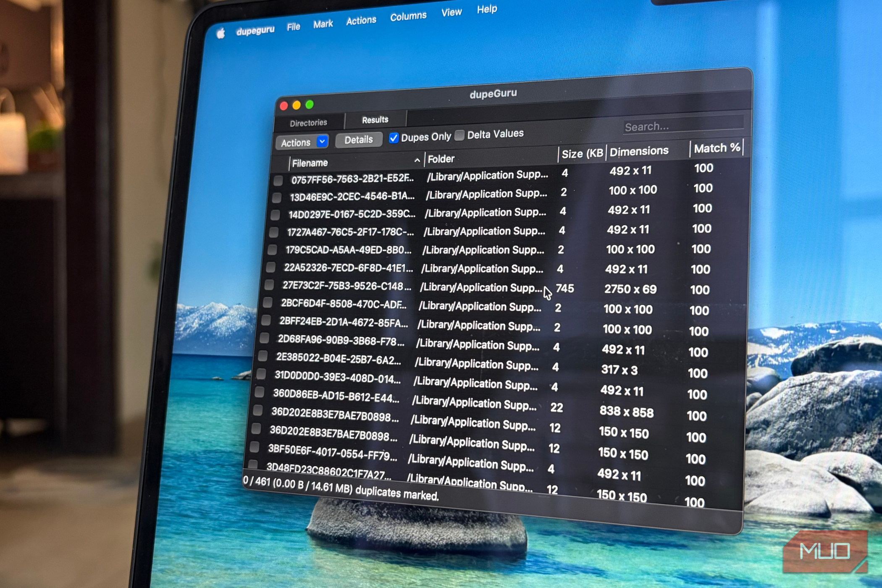The height and width of the screenshot is (588, 882).
Task: Toggle the Delta Values checkbox
Action: pos(460,135)
